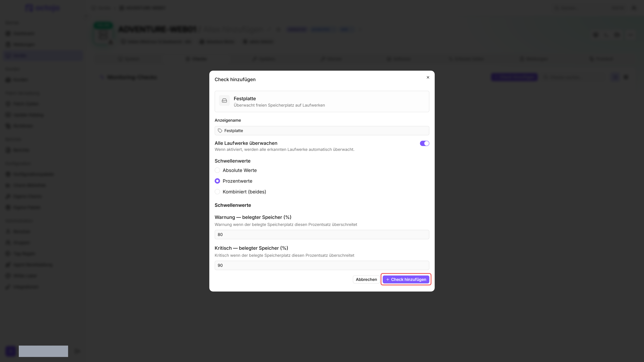Click the text 'Überwacht freien Speicherplatz auf Laufwerken'
The width and height of the screenshot is (644, 362).
pos(279,105)
